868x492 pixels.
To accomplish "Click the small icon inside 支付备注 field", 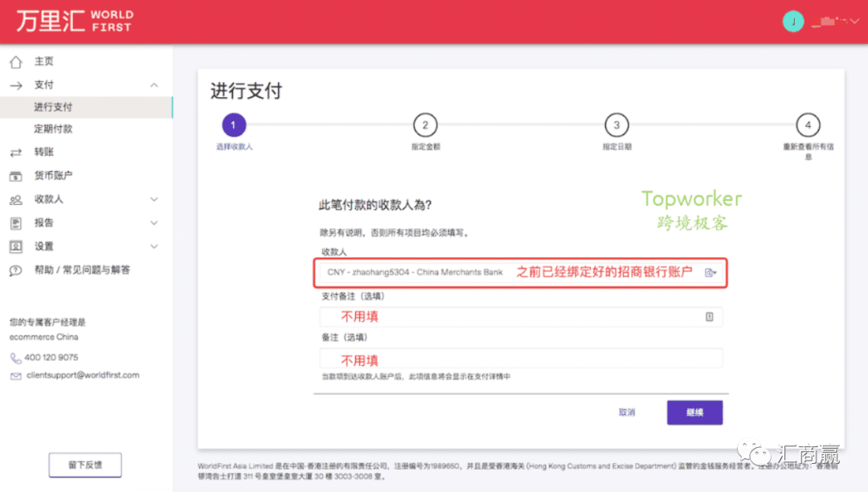I will tap(710, 317).
